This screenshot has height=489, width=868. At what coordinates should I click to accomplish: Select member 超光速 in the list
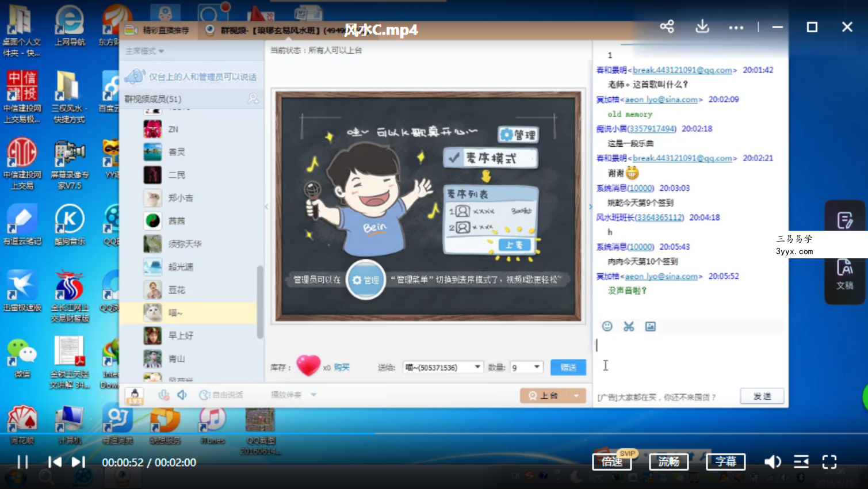click(x=189, y=267)
